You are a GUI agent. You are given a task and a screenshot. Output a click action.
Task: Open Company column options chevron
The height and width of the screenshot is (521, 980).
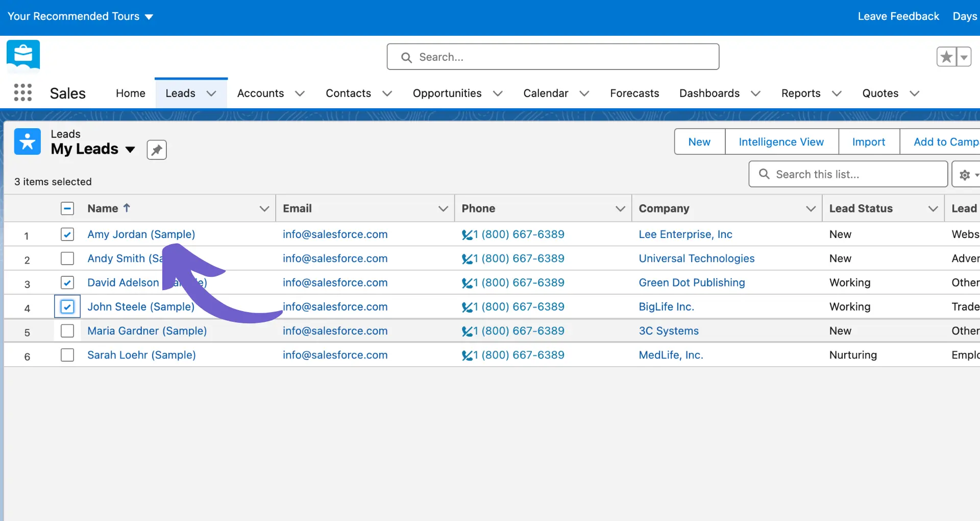pos(811,208)
